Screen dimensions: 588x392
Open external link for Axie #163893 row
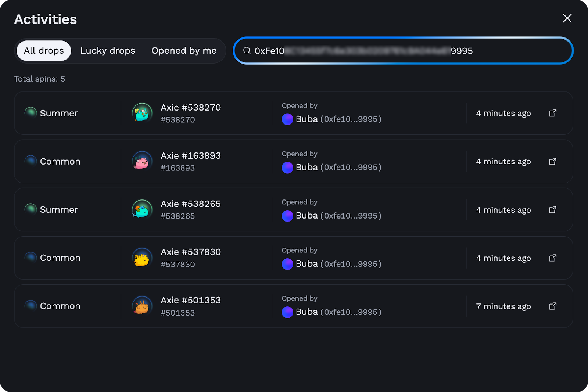point(553,161)
